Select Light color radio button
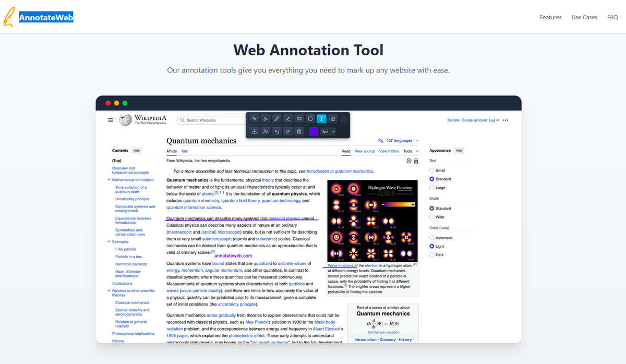The image size is (626, 364). pos(431,246)
